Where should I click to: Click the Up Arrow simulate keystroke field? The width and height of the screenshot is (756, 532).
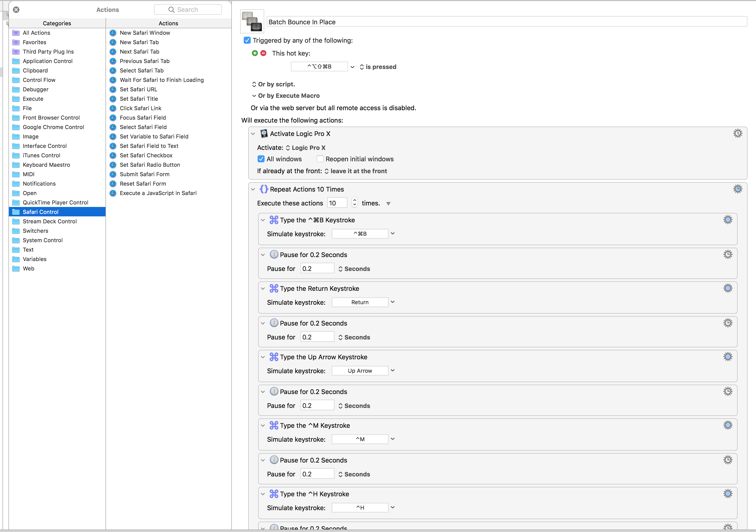360,371
